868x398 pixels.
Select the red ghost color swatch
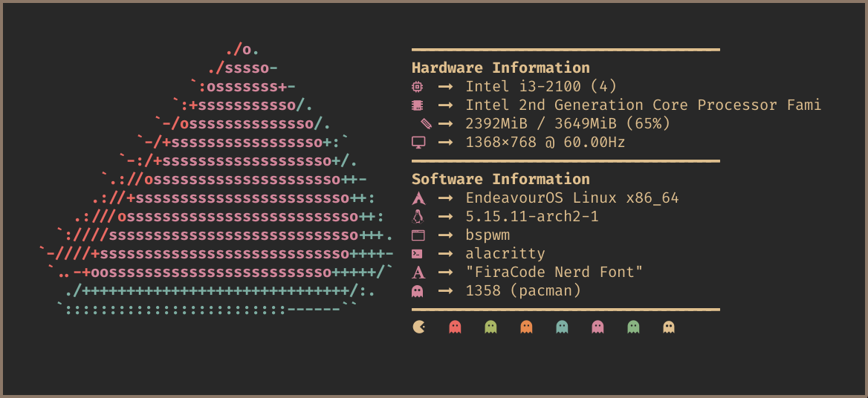click(455, 327)
